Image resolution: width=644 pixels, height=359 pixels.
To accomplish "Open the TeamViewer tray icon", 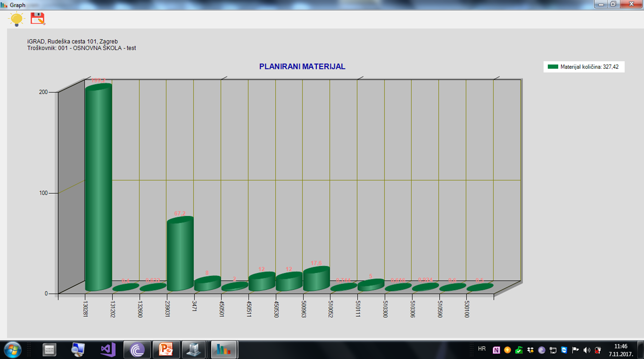I will point(564,350).
